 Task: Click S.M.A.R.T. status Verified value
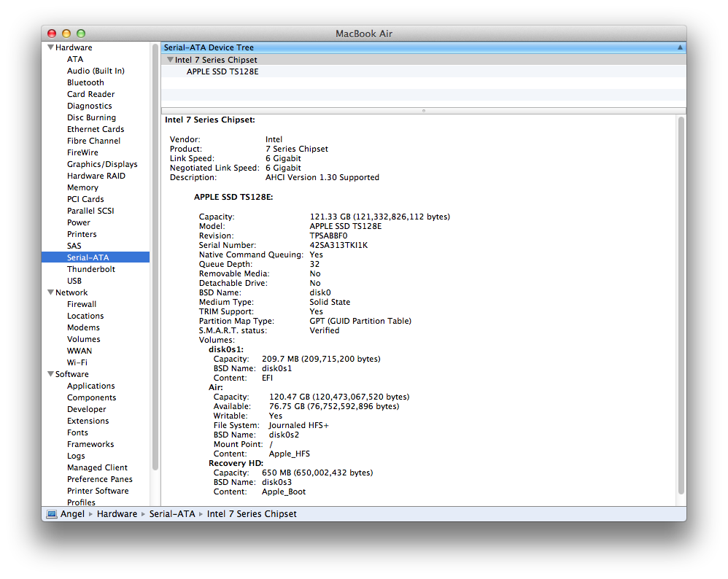(x=325, y=330)
